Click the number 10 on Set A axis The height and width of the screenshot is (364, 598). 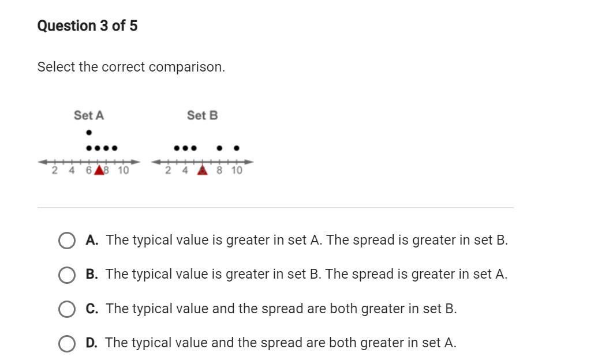tap(123, 170)
